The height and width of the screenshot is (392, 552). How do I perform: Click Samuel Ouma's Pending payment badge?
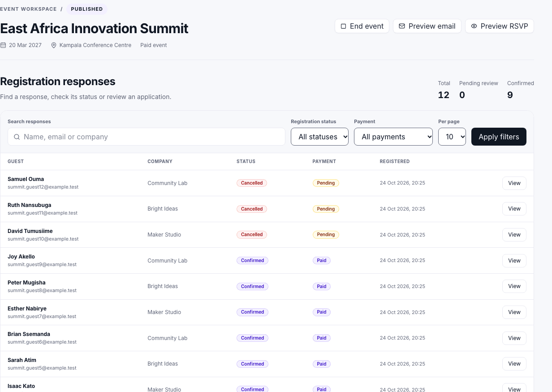(x=326, y=183)
